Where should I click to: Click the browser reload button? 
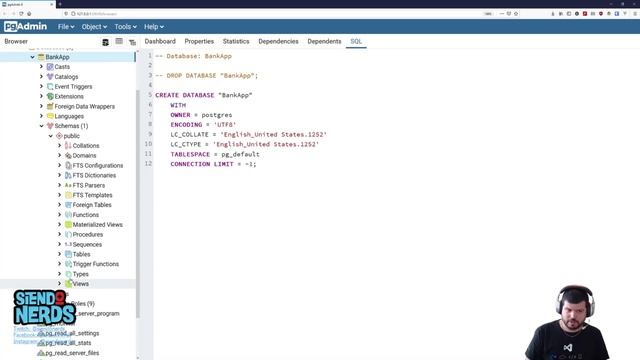click(21, 13)
